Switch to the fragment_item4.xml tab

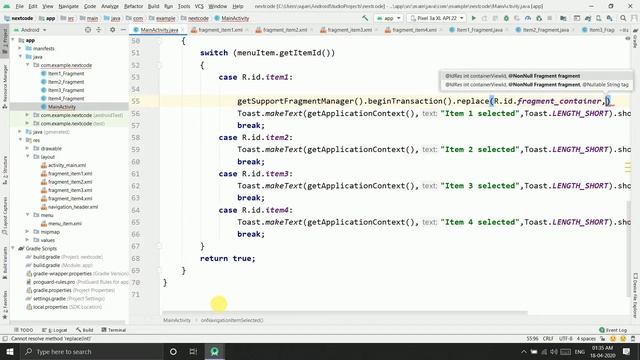(x=414, y=30)
